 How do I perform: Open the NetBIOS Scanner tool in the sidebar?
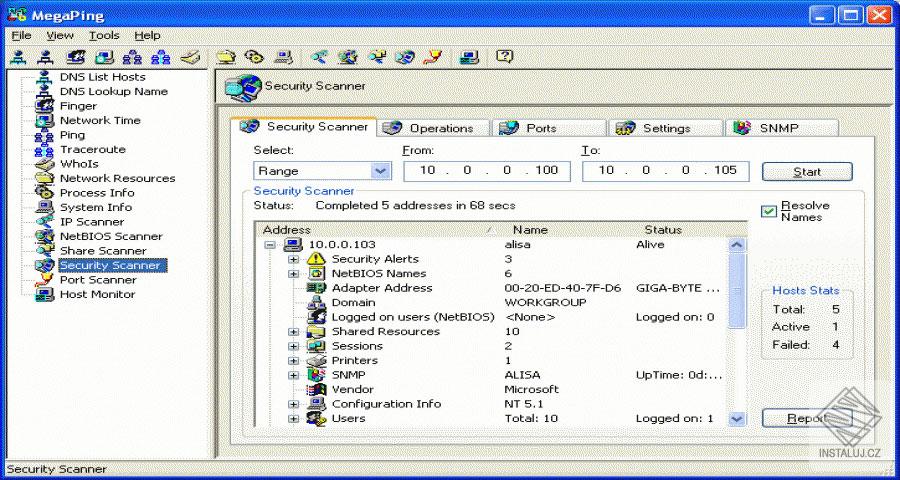click(x=111, y=236)
